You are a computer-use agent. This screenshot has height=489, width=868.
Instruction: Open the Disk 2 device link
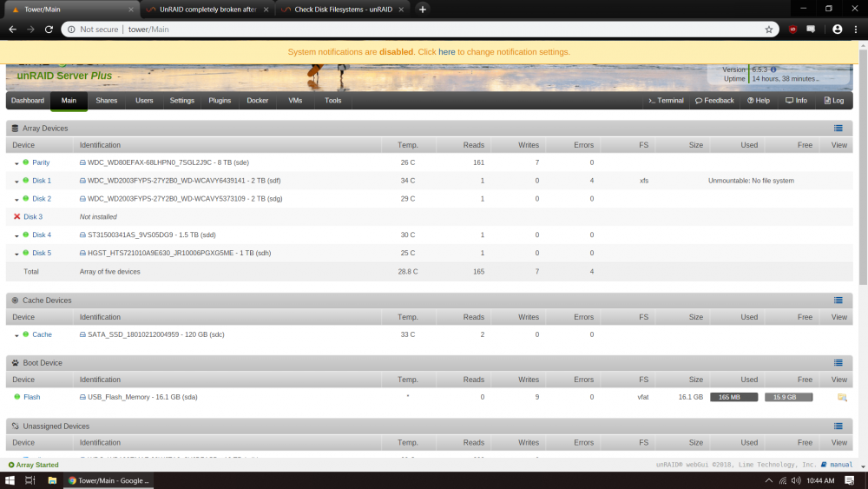pos(42,199)
